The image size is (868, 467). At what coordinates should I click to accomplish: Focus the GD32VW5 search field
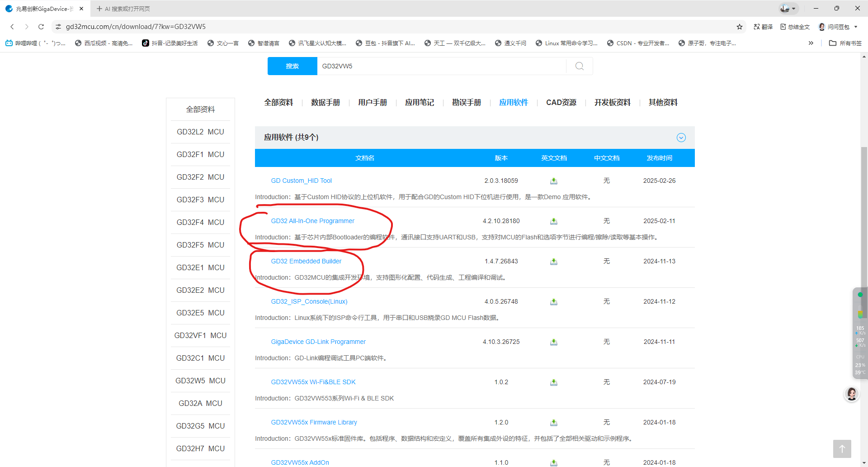pos(441,66)
